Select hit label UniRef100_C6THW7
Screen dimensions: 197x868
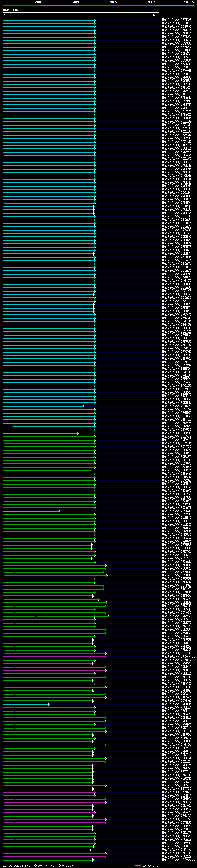tap(177, 822)
